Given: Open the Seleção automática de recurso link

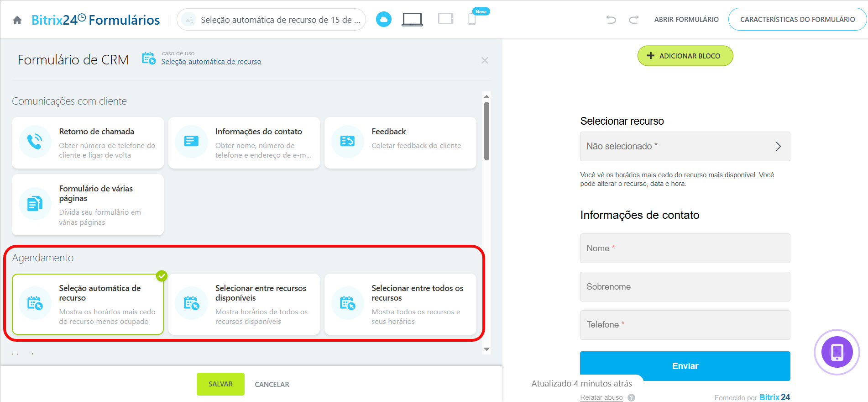Looking at the screenshot, I should (211, 62).
